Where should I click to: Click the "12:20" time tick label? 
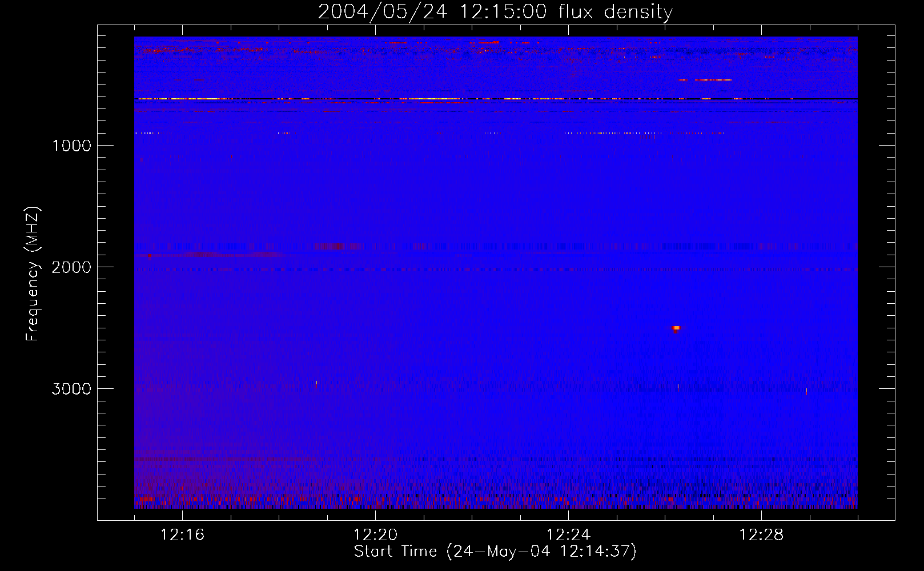point(375,535)
